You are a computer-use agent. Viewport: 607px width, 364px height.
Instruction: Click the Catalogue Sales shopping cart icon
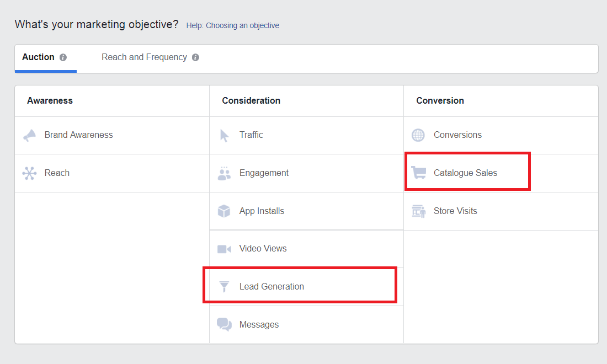(419, 173)
